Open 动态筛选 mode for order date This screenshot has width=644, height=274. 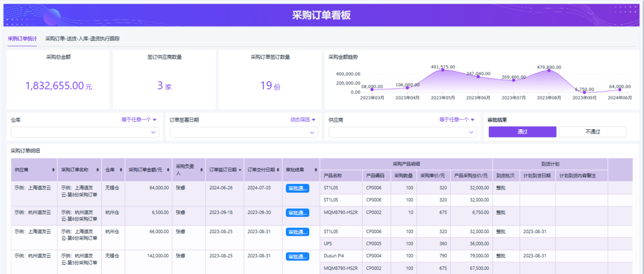303,120
